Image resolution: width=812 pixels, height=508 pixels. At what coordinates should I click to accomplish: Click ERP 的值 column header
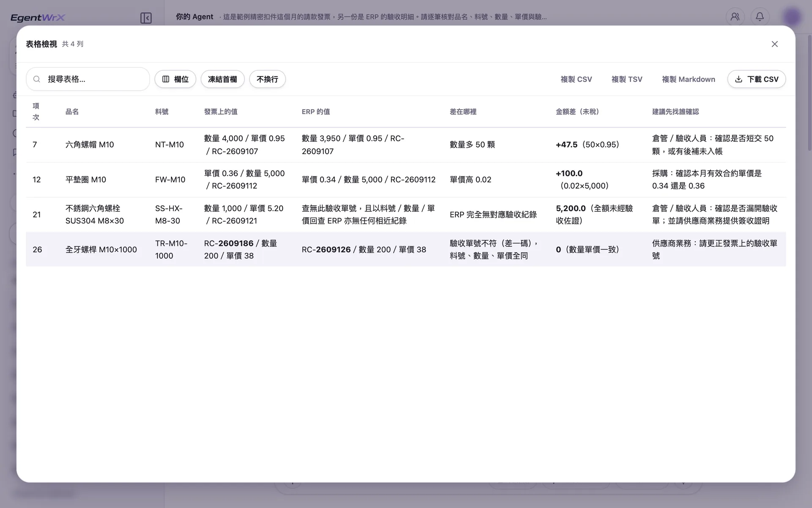316,112
